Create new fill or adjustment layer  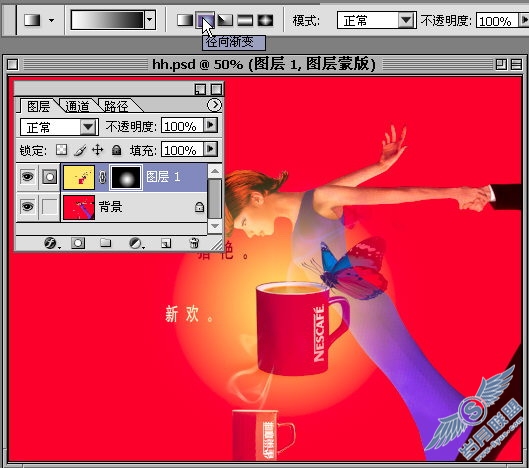point(136,243)
